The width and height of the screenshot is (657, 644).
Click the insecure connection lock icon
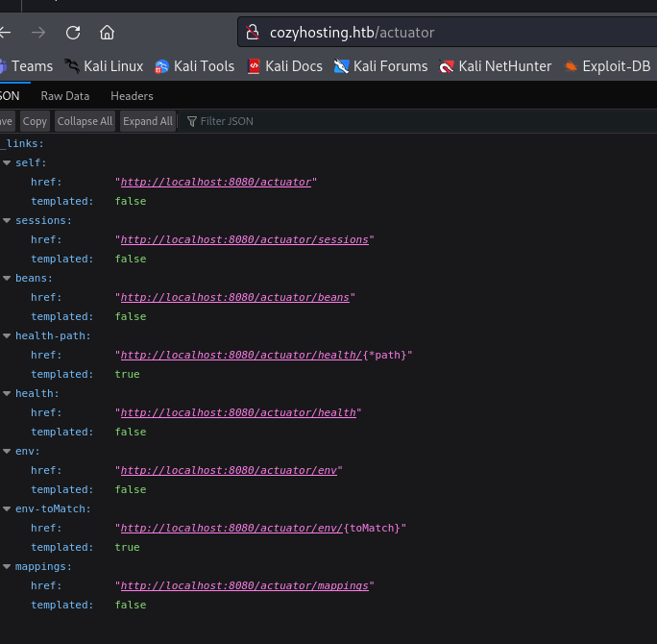253,33
